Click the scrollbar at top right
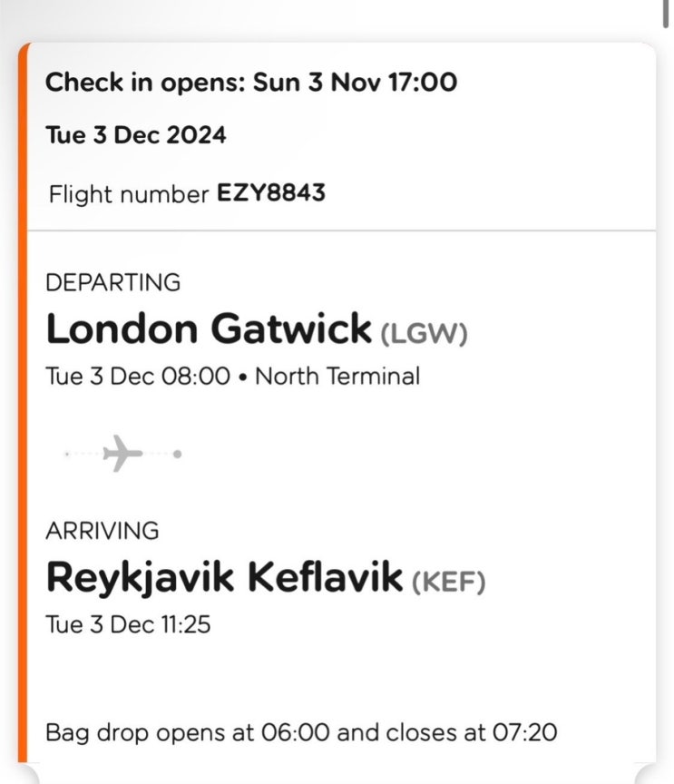 665,7
